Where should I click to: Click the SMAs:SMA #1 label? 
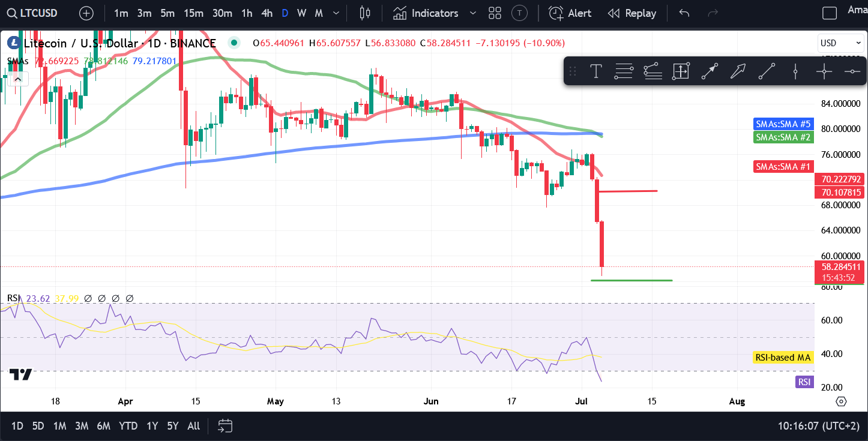(783, 167)
